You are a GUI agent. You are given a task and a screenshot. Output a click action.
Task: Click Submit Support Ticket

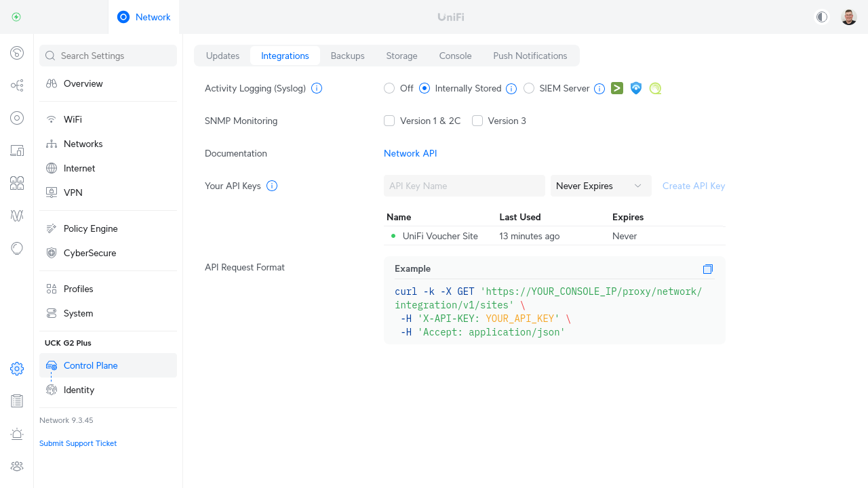tap(77, 443)
